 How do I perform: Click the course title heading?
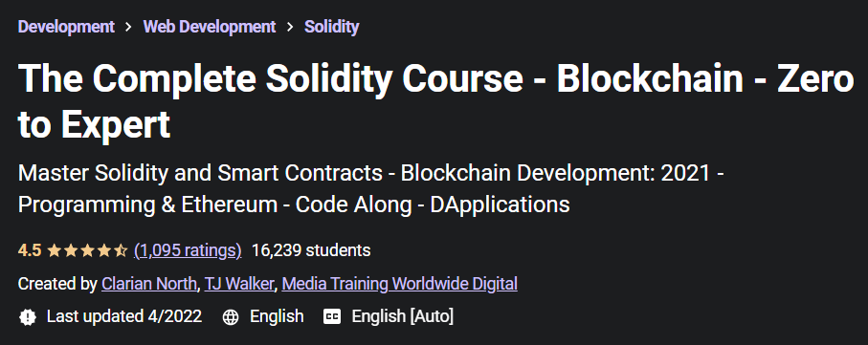pos(436,101)
